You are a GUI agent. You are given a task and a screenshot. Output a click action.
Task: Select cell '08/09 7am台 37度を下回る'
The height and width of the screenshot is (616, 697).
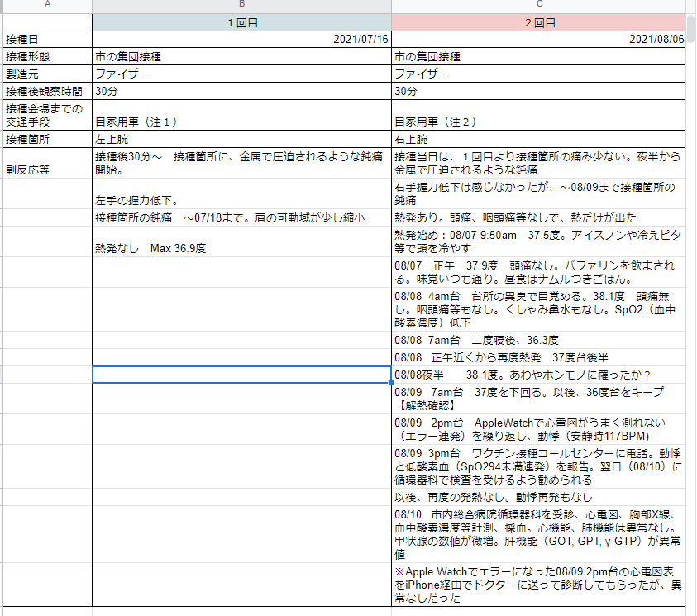[539, 399]
